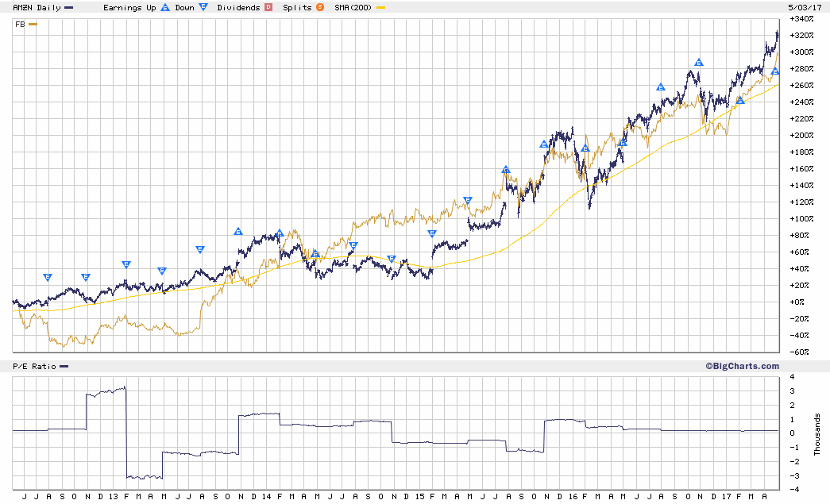Click the Earnings Down triangle in the legend
Viewport: 830px width, 504px height.
click(203, 7)
